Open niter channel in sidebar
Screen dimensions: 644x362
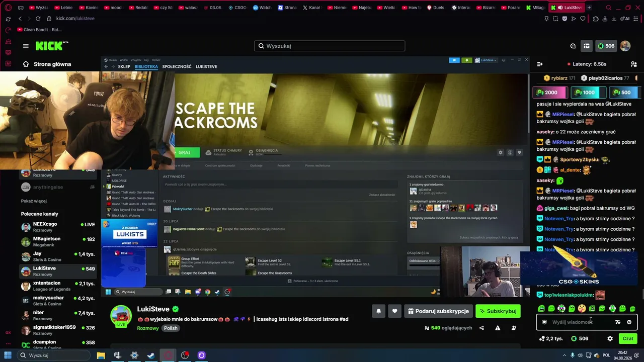pos(58,315)
